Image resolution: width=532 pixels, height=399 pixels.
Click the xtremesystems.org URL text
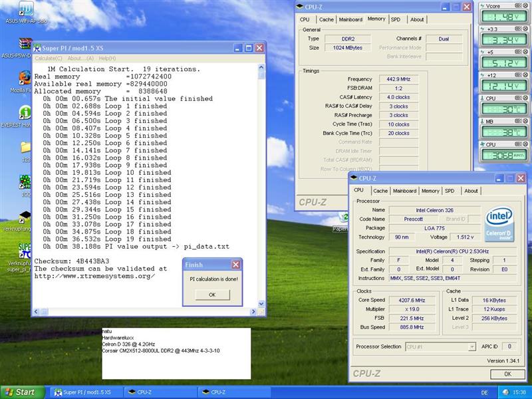94,276
